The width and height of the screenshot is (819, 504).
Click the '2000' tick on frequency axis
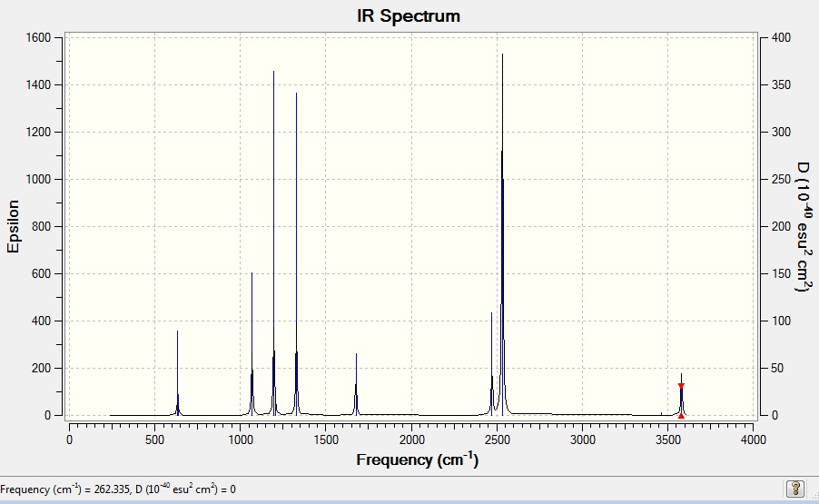(x=411, y=440)
